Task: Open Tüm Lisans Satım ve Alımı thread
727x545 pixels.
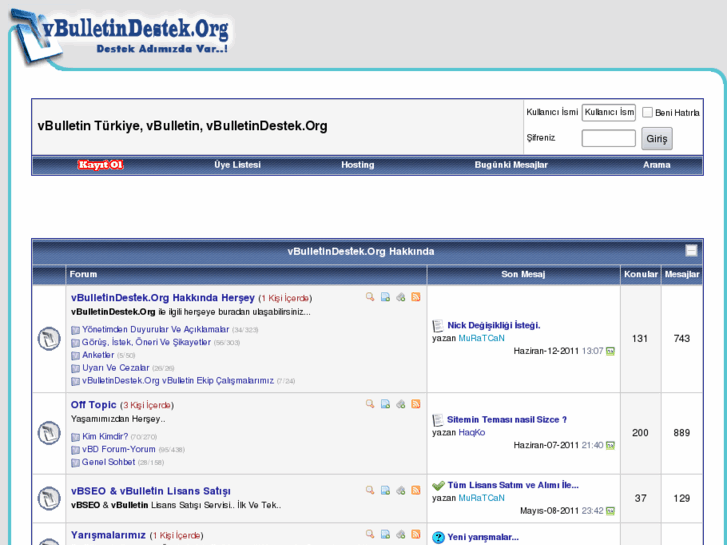Action: [x=513, y=485]
